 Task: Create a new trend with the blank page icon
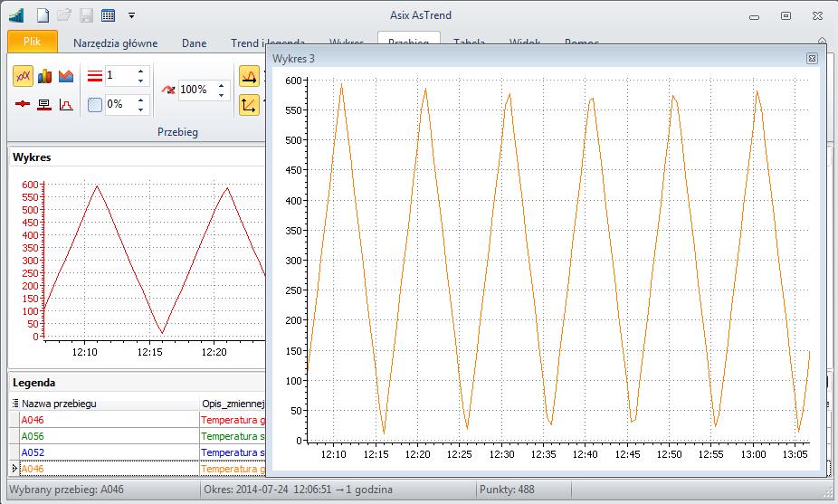tap(43, 15)
